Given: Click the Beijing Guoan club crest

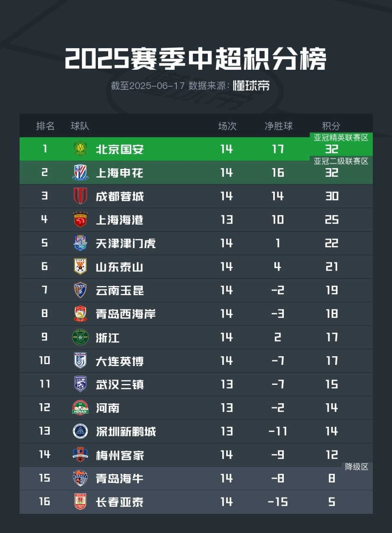Looking at the screenshot, I should (80, 149).
